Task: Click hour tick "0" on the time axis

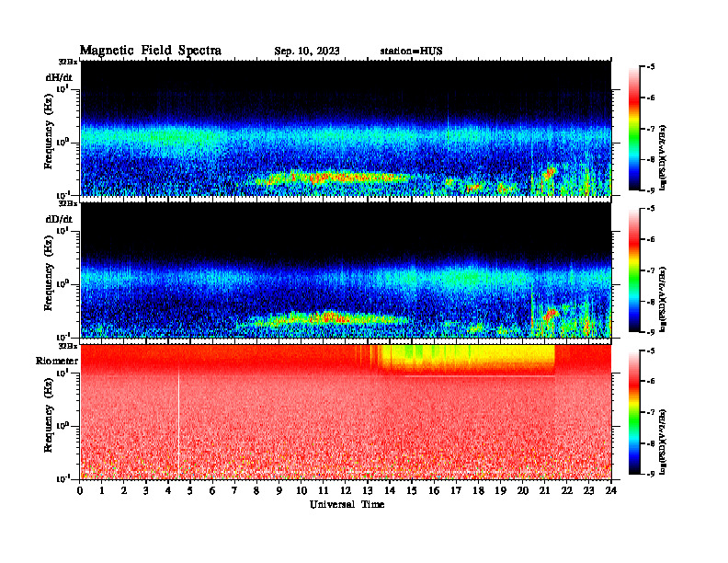Action: pos(80,491)
